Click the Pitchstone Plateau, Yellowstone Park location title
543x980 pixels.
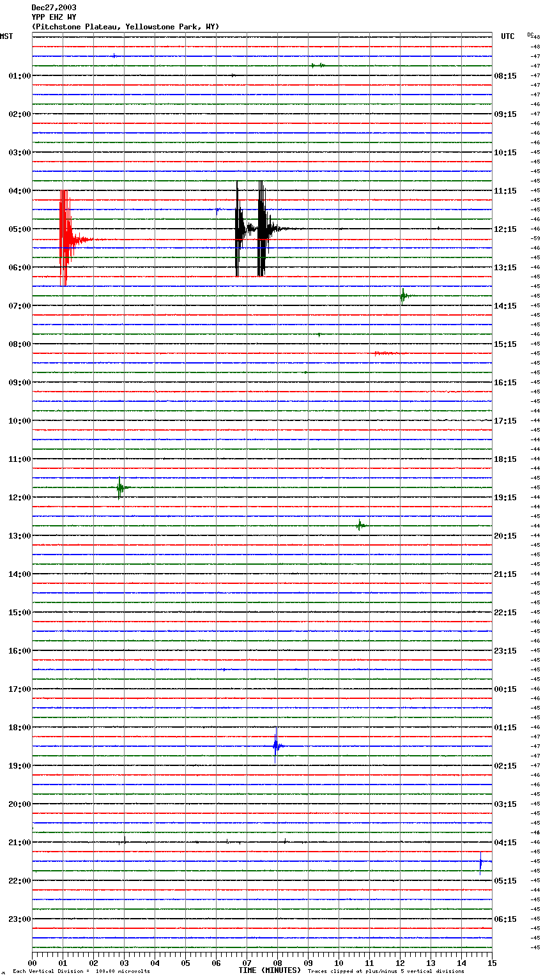click(x=125, y=27)
